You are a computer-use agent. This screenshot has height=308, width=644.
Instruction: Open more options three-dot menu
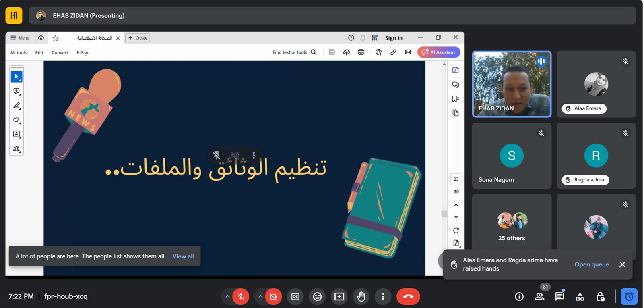pyautogui.click(x=383, y=297)
